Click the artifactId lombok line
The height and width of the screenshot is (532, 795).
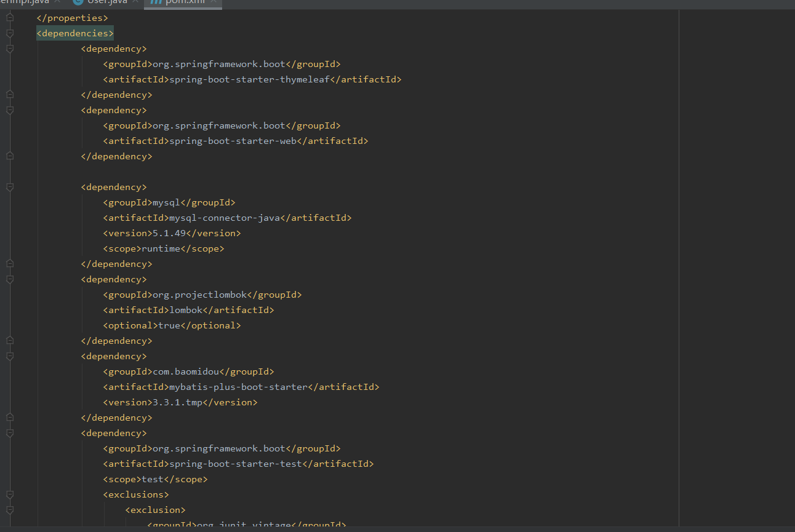click(188, 310)
